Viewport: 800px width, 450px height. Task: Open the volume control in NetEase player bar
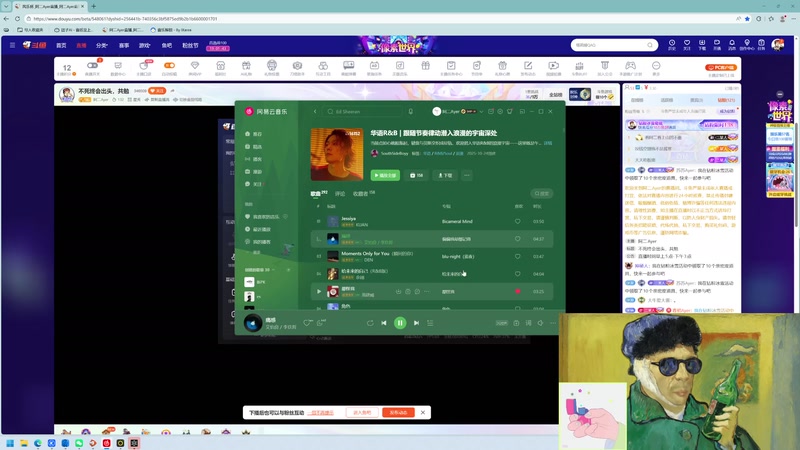point(540,323)
